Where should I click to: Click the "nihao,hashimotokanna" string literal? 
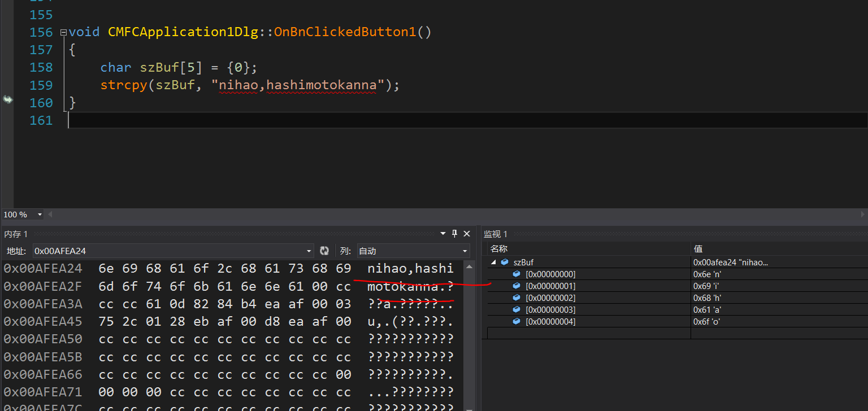297,85
